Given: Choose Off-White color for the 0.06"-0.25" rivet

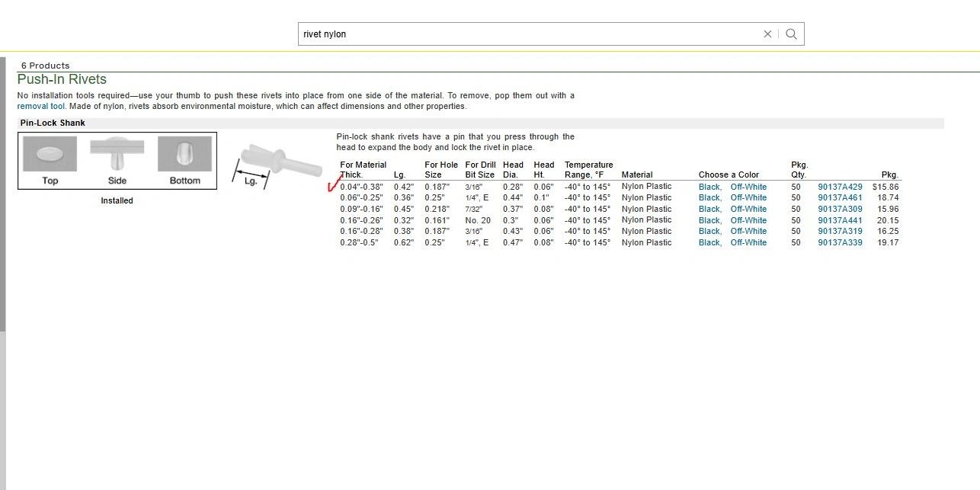Looking at the screenshot, I should point(748,198).
